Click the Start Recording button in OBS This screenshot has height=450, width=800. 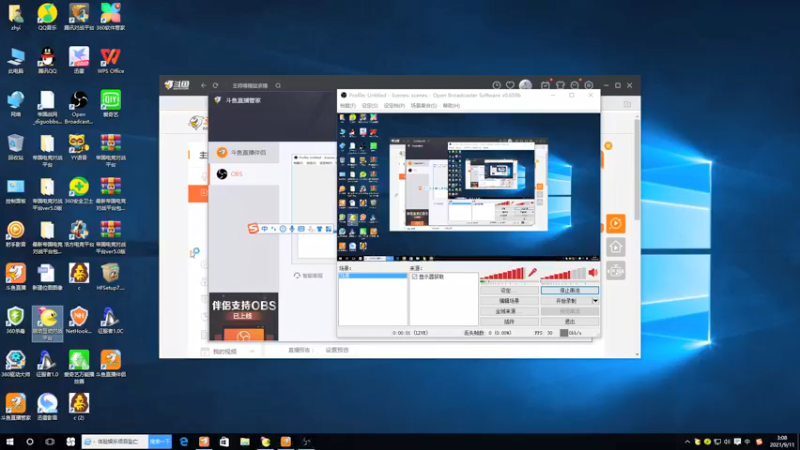coord(566,301)
